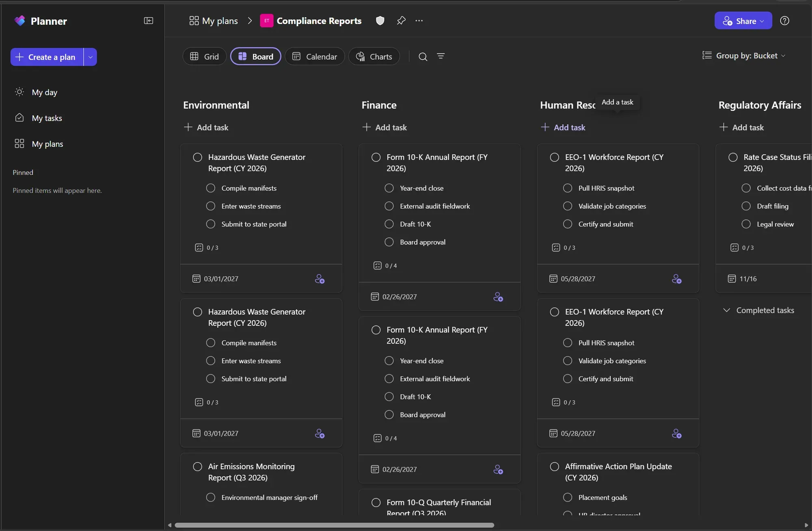Image resolution: width=812 pixels, height=531 pixels.
Task: Open search with the magnifier icon
Action: pos(423,56)
